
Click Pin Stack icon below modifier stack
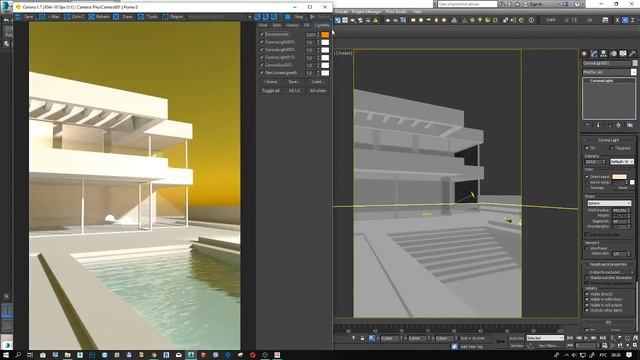(587, 125)
